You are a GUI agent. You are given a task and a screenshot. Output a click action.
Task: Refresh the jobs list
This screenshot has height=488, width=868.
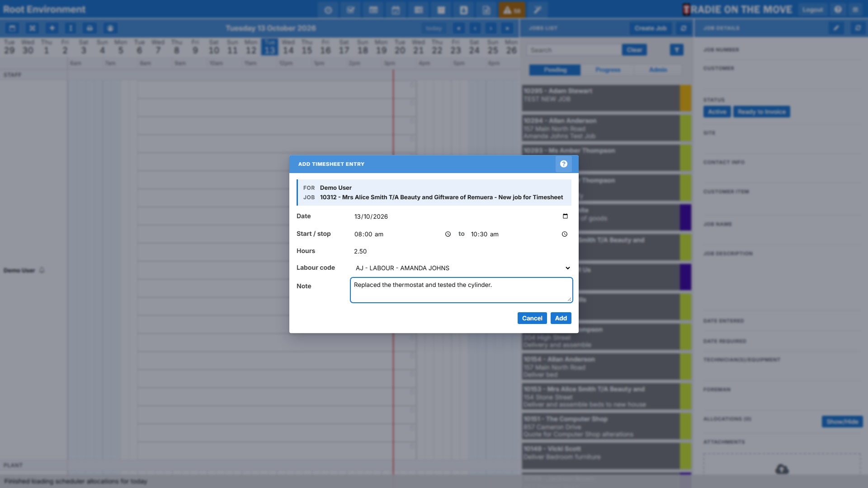[x=684, y=28]
